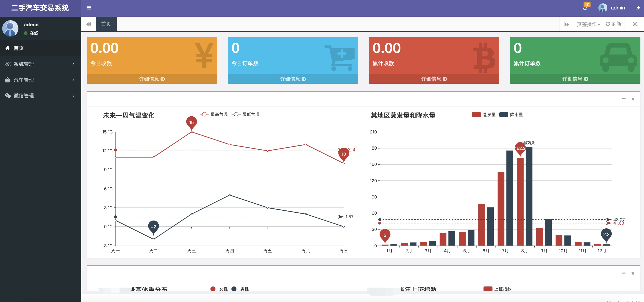This screenshot has width=644, height=302.
Task: Open 详细信息 on the 累计收款 card
Action: pyautogui.click(x=434, y=79)
